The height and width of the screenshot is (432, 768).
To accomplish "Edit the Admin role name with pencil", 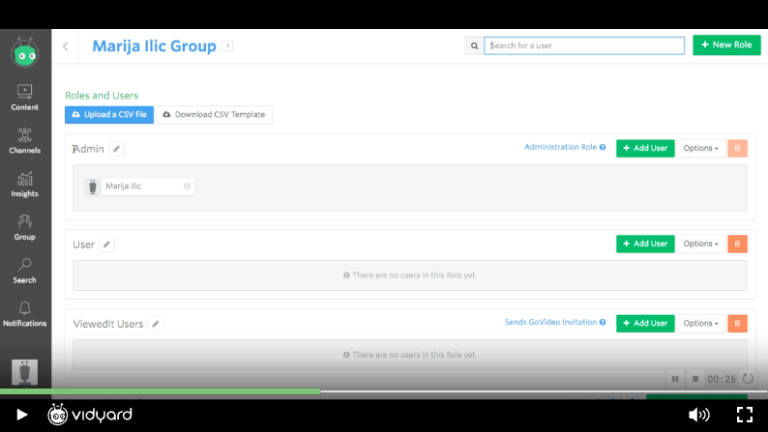I will point(117,149).
